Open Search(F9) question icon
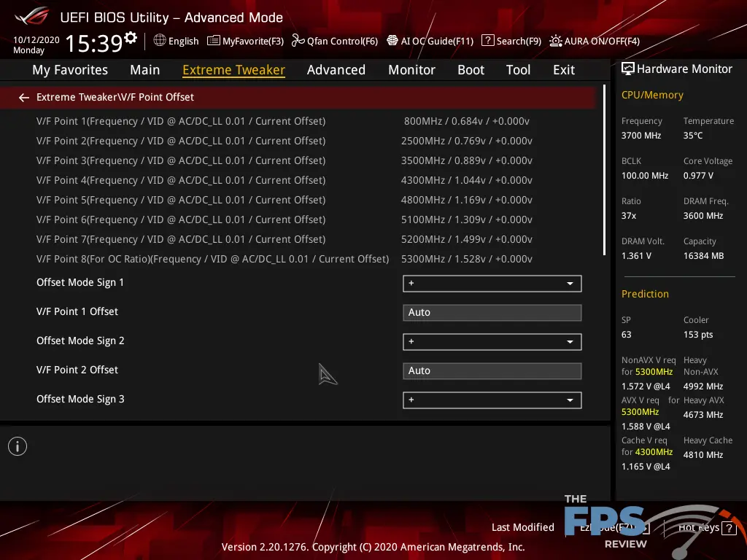The image size is (747, 560). (x=488, y=41)
